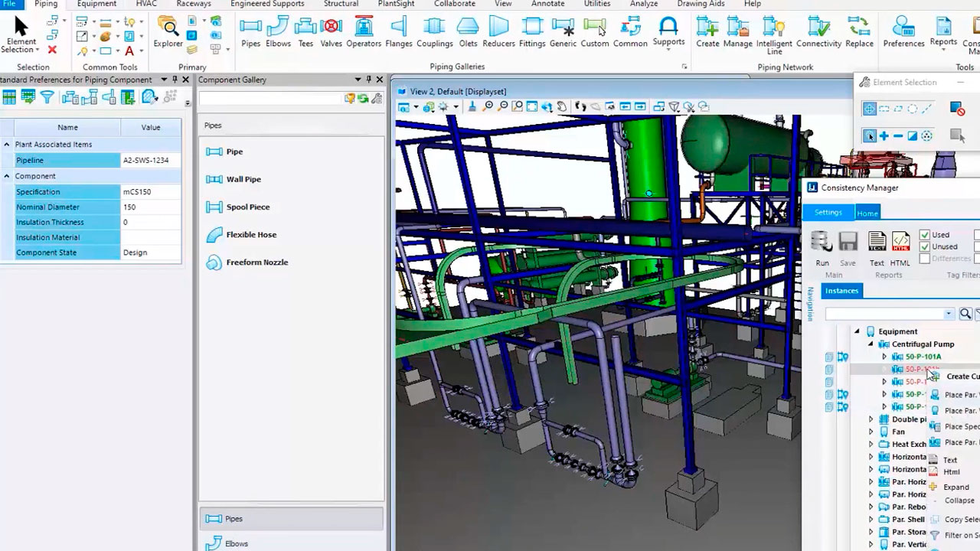Toggle the Unused checkbox
Viewport: 980px width, 551px height.
click(x=925, y=246)
